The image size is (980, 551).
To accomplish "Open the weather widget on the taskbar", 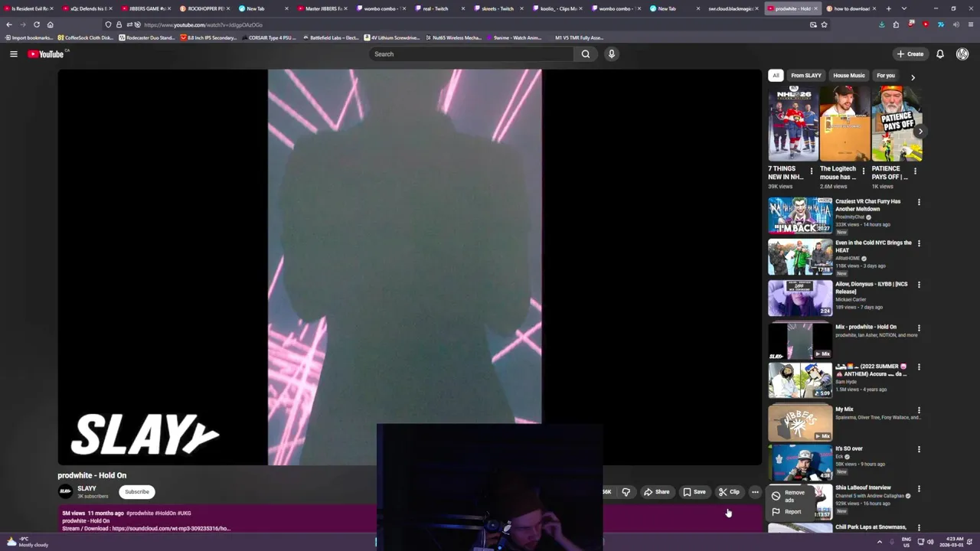I will coord(27,542).
